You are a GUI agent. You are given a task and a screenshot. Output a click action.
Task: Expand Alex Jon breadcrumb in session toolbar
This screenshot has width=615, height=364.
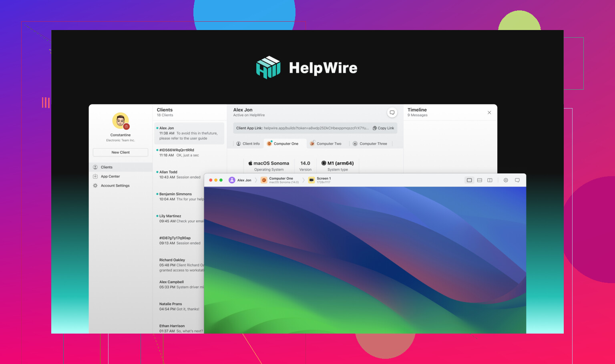pyautogui.click(x=240, y=180)
